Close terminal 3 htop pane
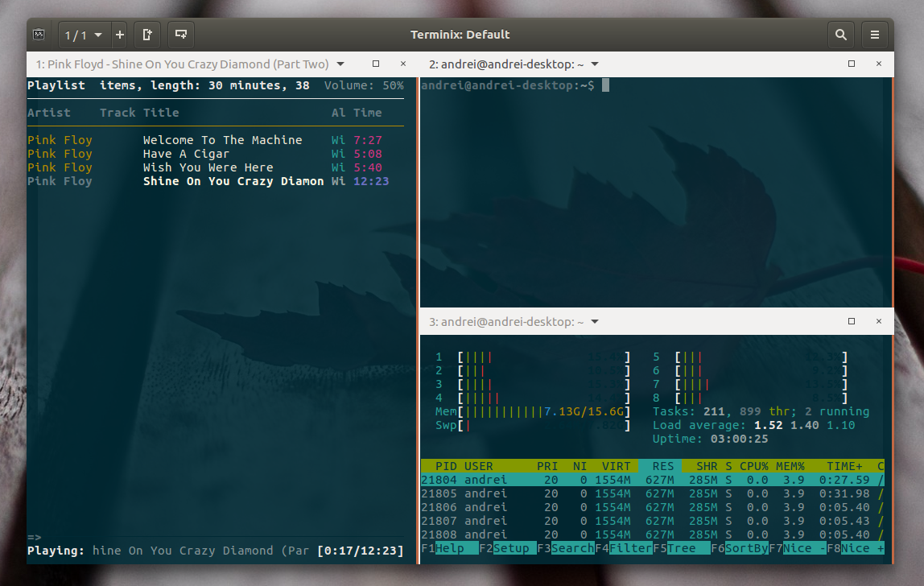This screenshot has width=924, height=586. [x=879, y=321]
